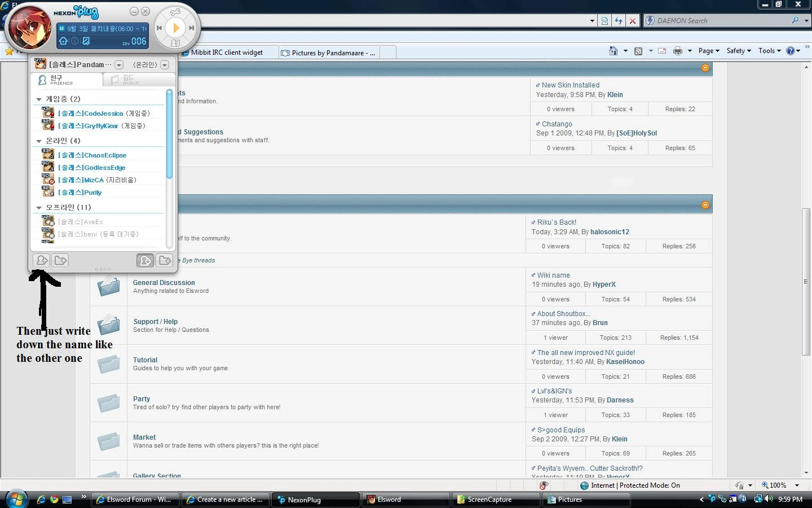Screen dimensions: 812x508
Task: Toggle the folder download view icon
Action: point(165,260)
